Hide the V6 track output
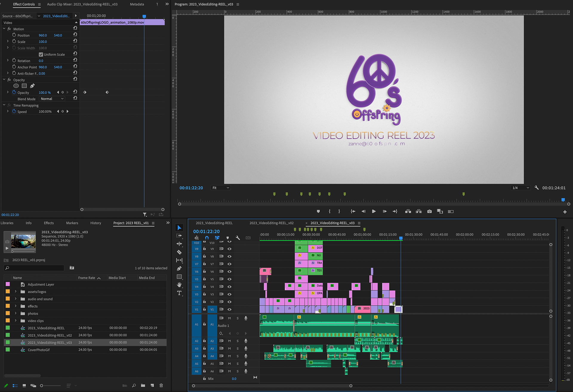This screenshot has width=573, height=392. [x=229, y=272]
